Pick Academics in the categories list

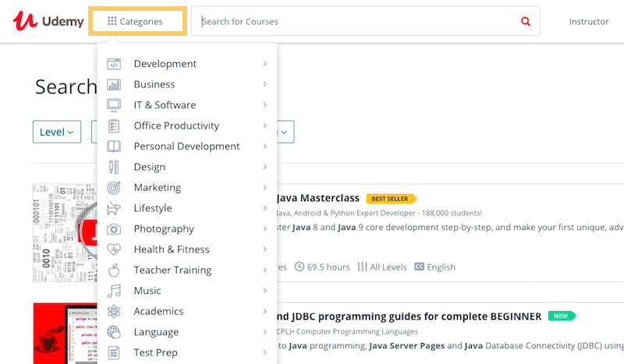(x=187, y=312)
